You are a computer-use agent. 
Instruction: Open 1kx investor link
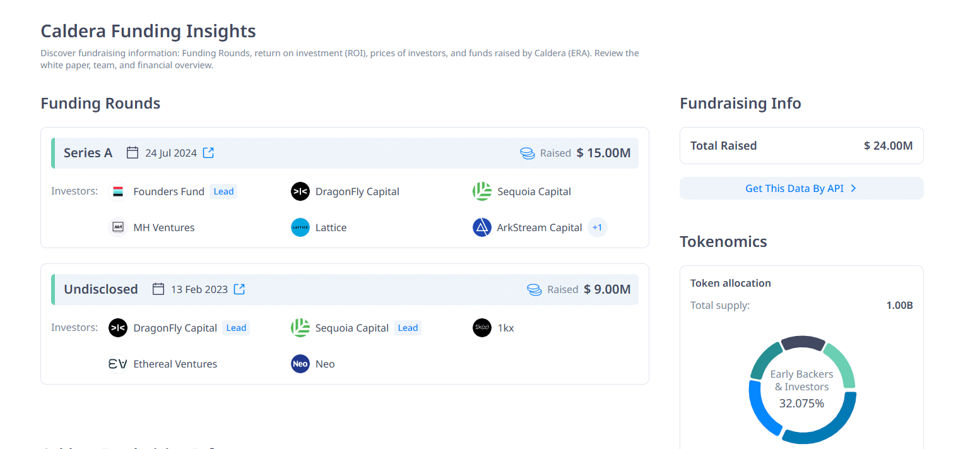click(505, 328)
